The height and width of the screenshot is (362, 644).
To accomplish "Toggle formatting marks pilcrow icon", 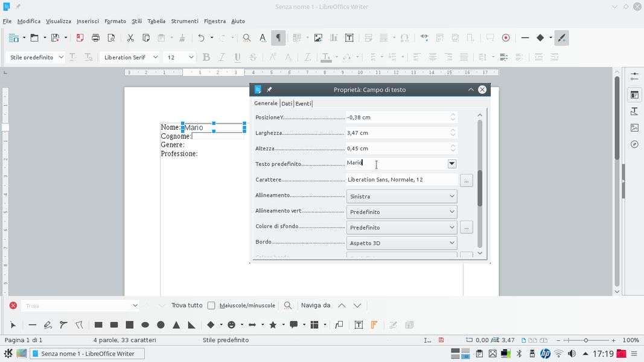I will pos(278,37).
